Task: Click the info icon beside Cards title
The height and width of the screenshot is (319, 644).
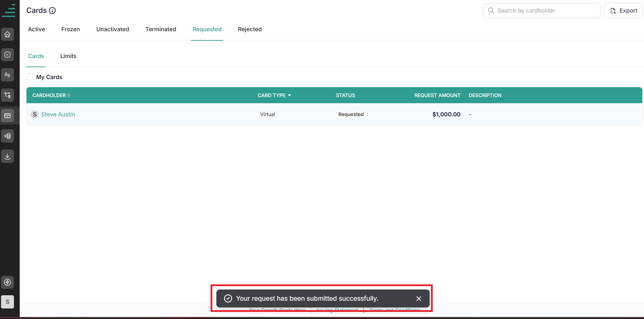Action: click(52, 11)
